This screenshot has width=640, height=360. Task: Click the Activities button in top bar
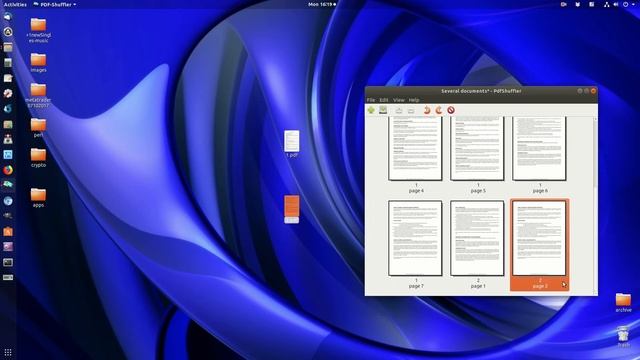click(15, 4)
